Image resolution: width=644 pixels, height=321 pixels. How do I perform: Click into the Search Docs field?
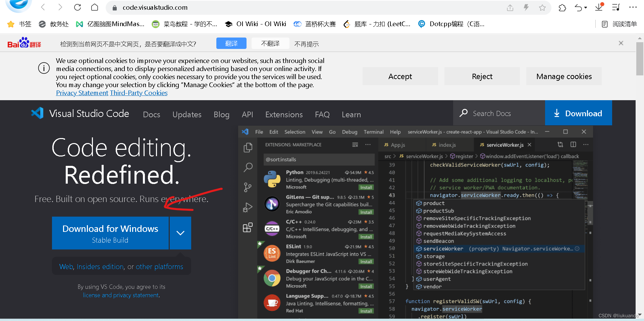pyautogui.click(x=499, y=113)
